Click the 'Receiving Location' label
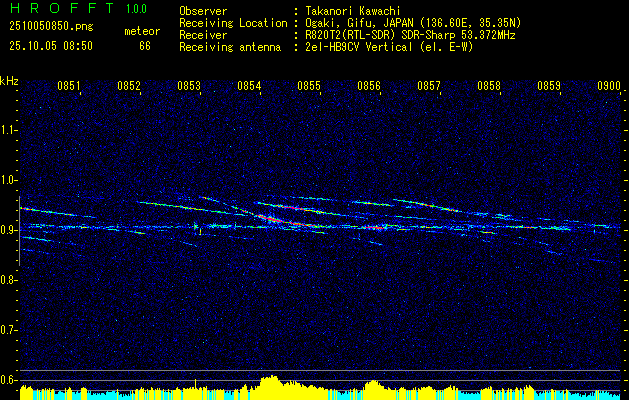Screen dimensions: 629x400 [233, 23]
